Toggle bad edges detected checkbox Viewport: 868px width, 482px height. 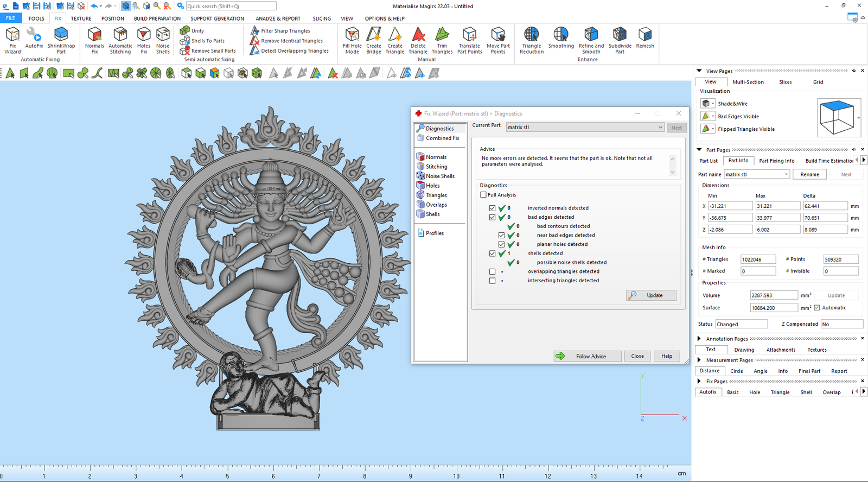492,217
